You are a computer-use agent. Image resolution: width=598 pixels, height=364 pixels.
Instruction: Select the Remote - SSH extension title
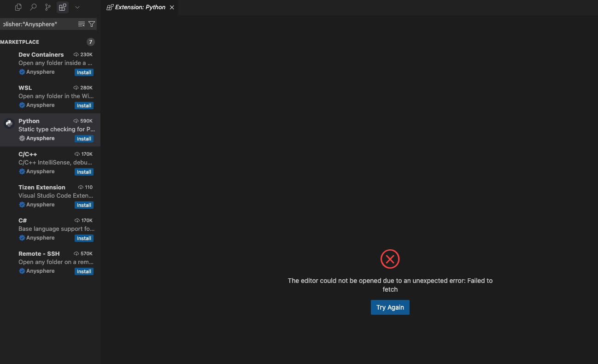click(x=39, y=253)
